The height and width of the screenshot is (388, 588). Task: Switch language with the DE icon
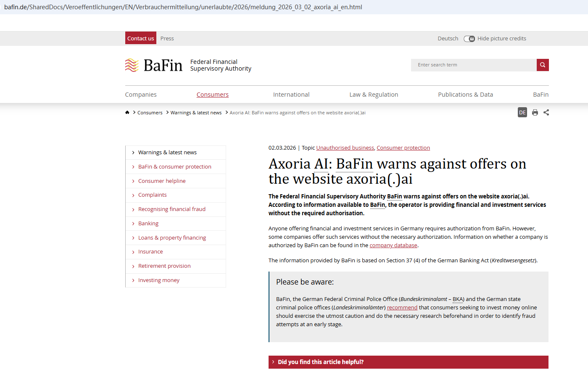pyautogui.click(x=522, y=112)
